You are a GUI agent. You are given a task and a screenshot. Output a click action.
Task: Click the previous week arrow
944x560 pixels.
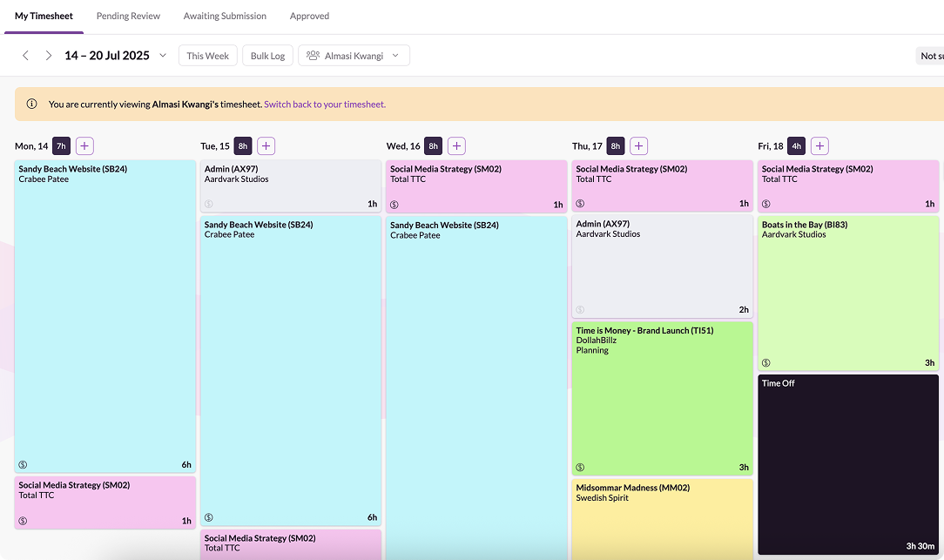25,55
